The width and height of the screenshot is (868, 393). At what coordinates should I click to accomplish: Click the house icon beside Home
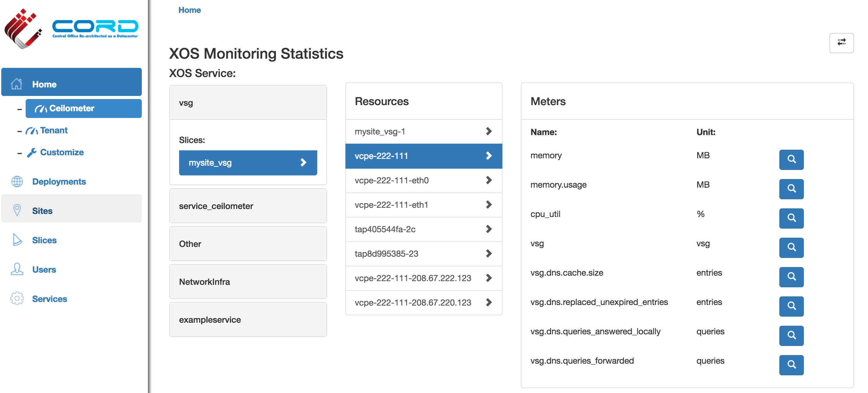point(17,84)
